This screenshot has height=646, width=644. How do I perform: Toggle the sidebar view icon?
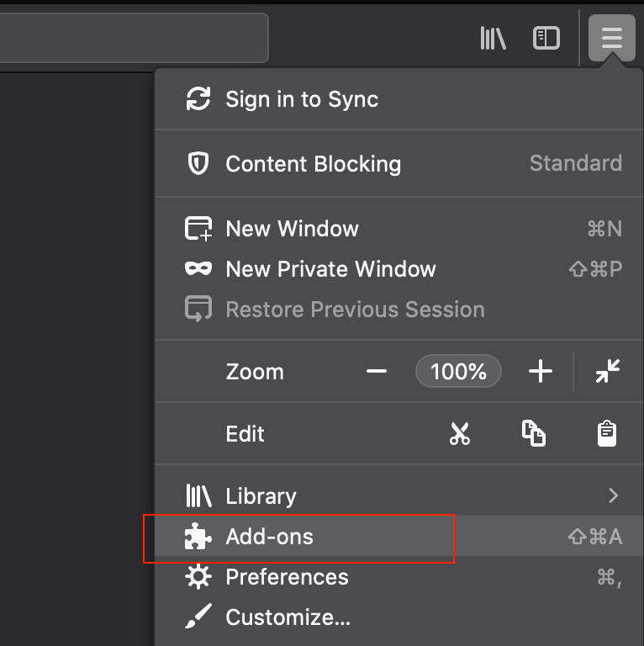coord(546,38)
